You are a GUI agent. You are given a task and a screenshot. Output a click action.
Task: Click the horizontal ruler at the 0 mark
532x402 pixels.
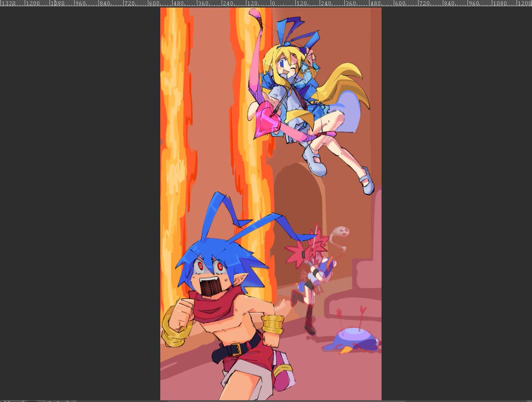click(x=273, y=3)
